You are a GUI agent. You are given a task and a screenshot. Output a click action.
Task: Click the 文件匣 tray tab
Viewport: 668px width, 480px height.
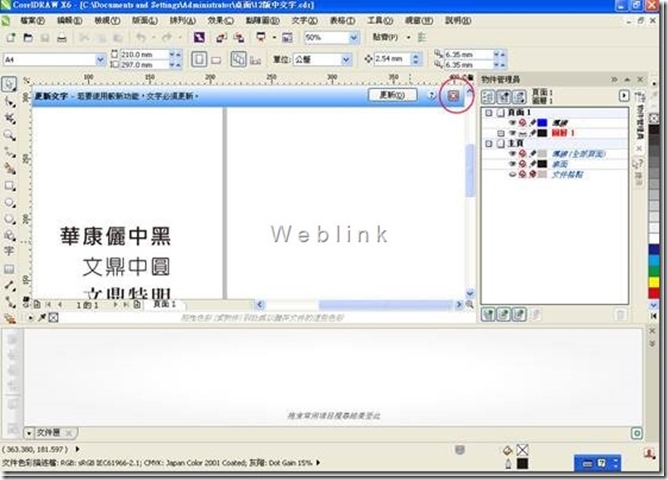[48, 433]
